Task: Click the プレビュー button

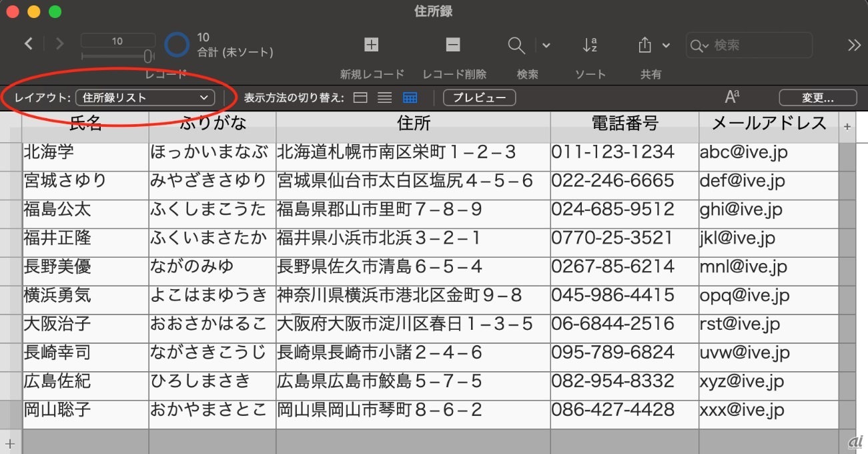Action: (x=479, y=98)
